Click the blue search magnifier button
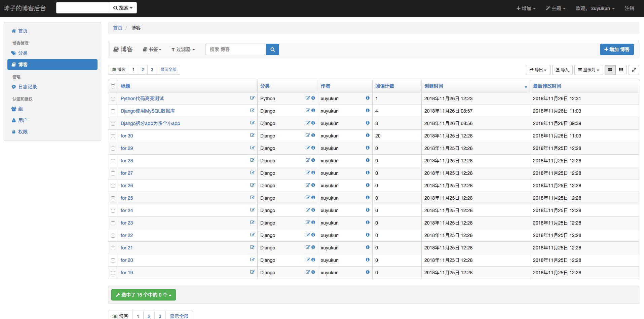 coord(272,49)
